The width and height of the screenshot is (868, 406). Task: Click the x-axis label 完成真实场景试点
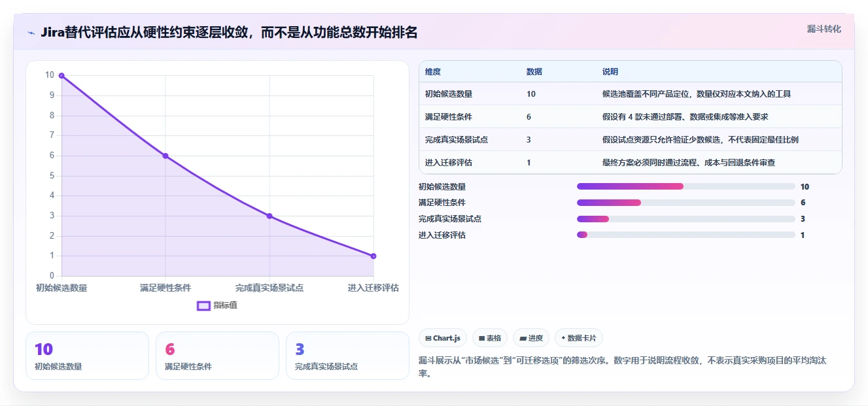pos(269,288)
